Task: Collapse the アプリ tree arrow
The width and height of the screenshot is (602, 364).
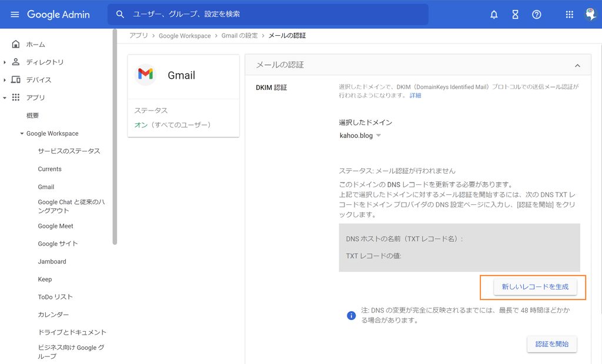Action: [x=5, y=98]
